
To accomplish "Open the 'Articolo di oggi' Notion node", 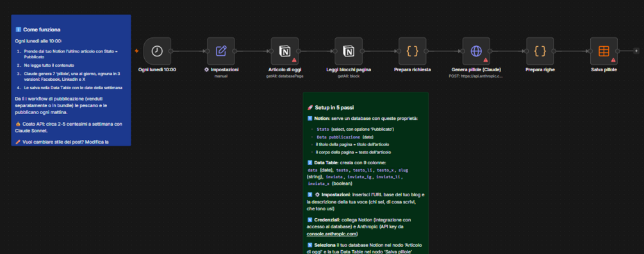I will pos(285,51).
